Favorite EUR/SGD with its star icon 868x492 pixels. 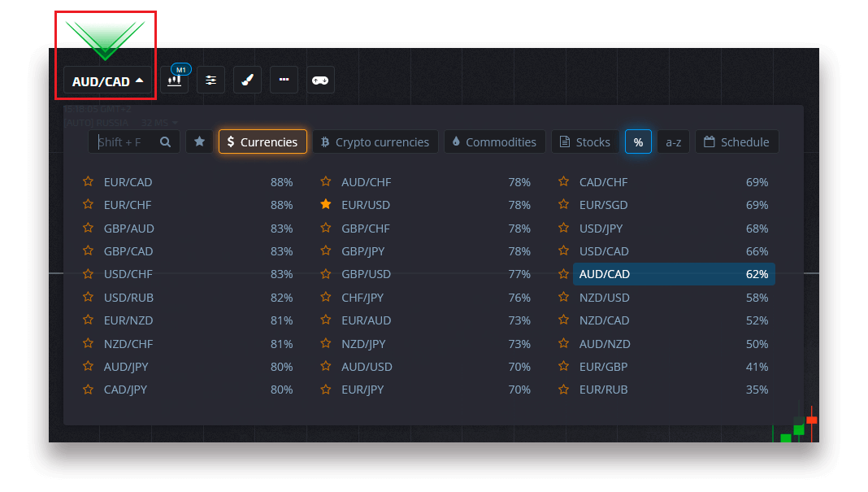[x=563, y=204]
